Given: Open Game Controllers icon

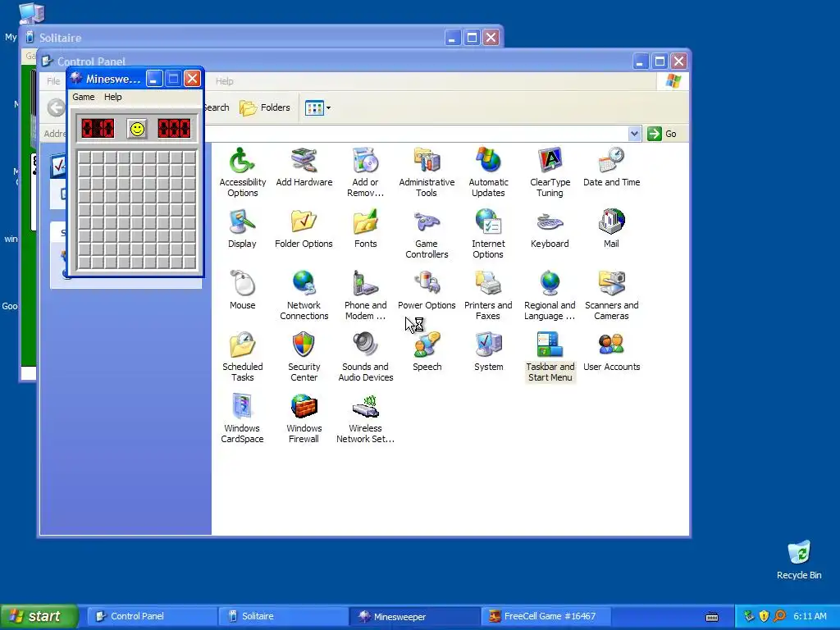Looking at the screenshot, I should [x=427, y=221].
